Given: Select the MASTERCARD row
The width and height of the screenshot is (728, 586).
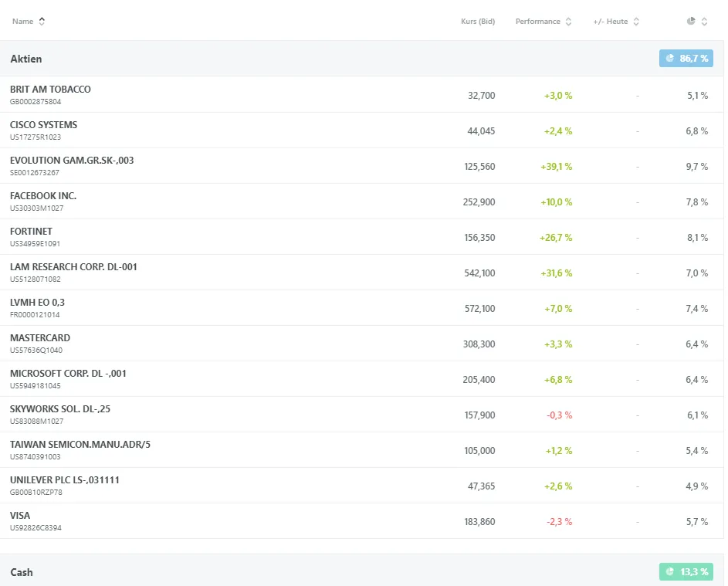Looking at the screenshot, I should [361, 343].
